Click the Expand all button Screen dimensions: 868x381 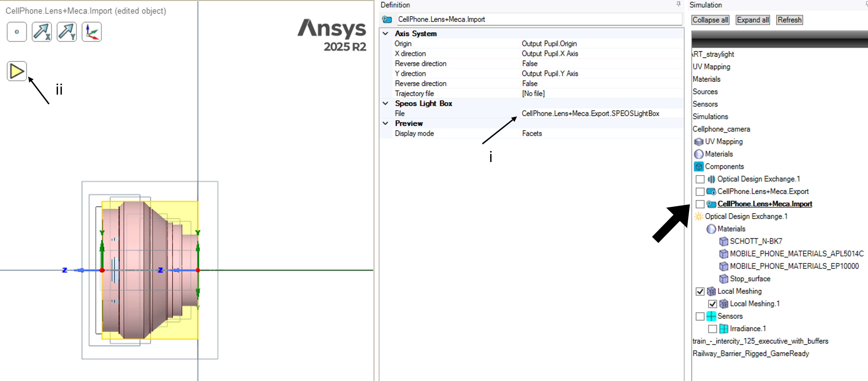tap(753, 20)
